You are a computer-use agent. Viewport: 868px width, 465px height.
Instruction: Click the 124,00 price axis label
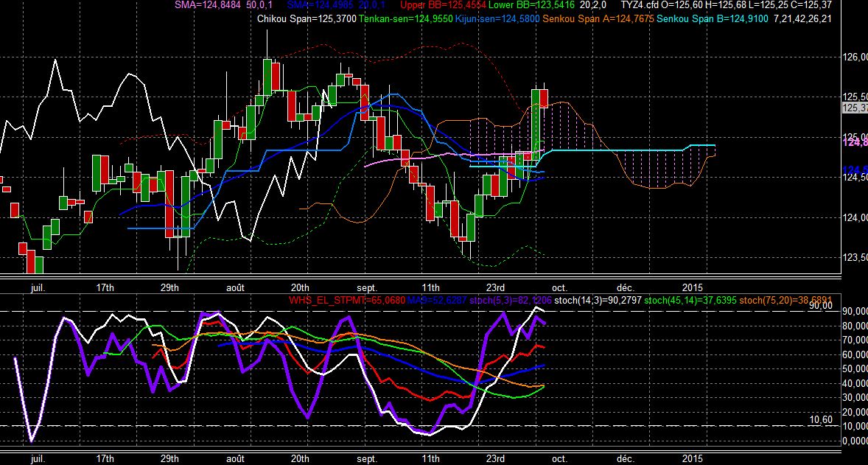(855, 217)
